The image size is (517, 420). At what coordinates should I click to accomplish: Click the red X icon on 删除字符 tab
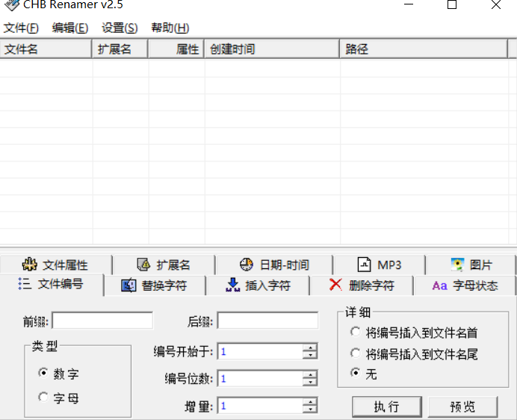335,285
